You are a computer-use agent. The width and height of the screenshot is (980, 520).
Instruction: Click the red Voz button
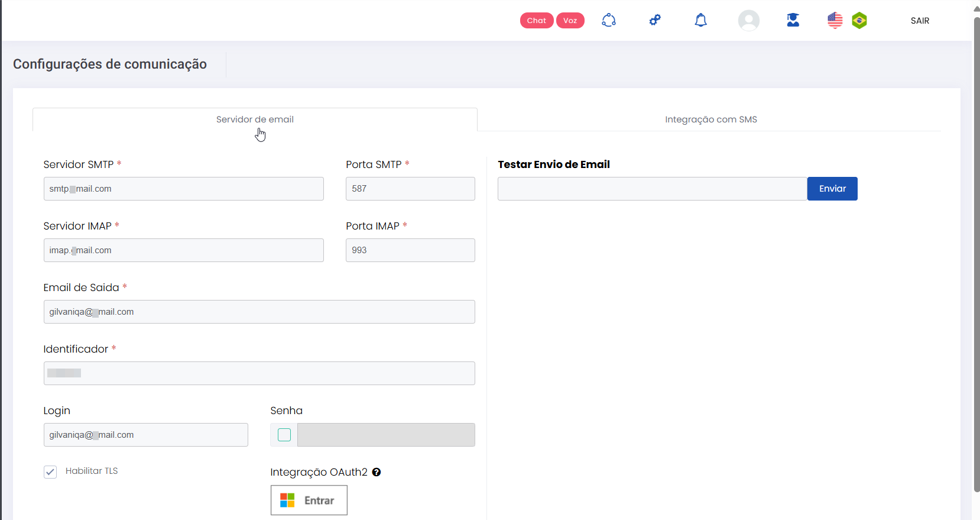(x=570, y=21)
